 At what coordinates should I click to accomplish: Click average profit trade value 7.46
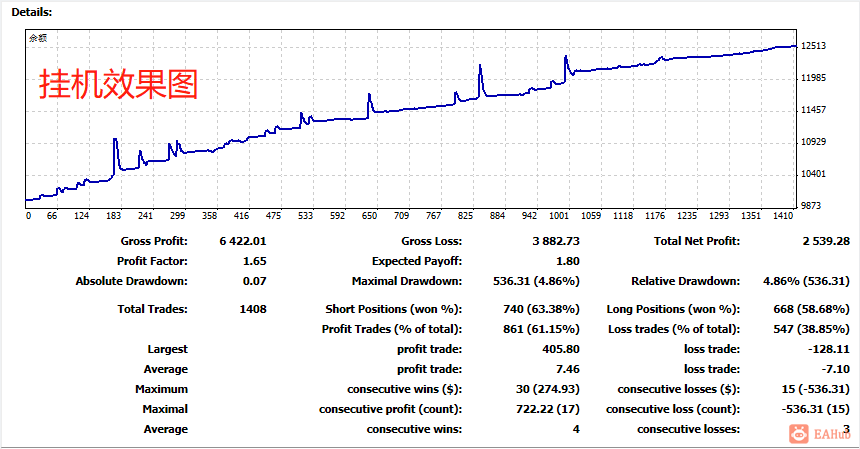point(568,369)
